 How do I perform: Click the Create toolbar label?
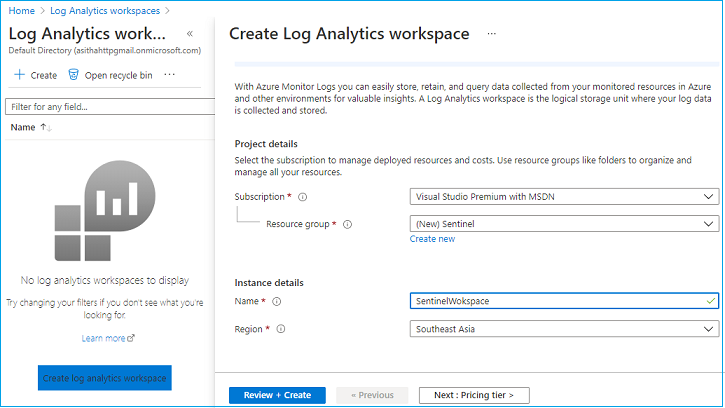click(43, 75)
